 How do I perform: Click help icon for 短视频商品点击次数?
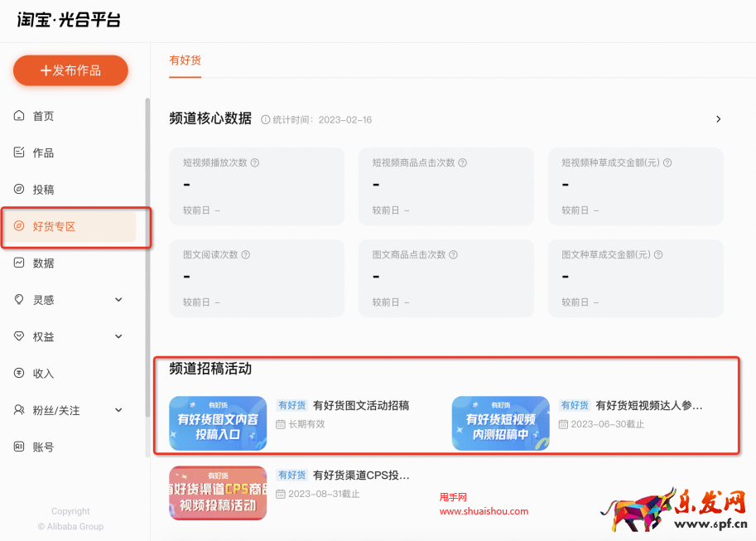tap(462, 162)
